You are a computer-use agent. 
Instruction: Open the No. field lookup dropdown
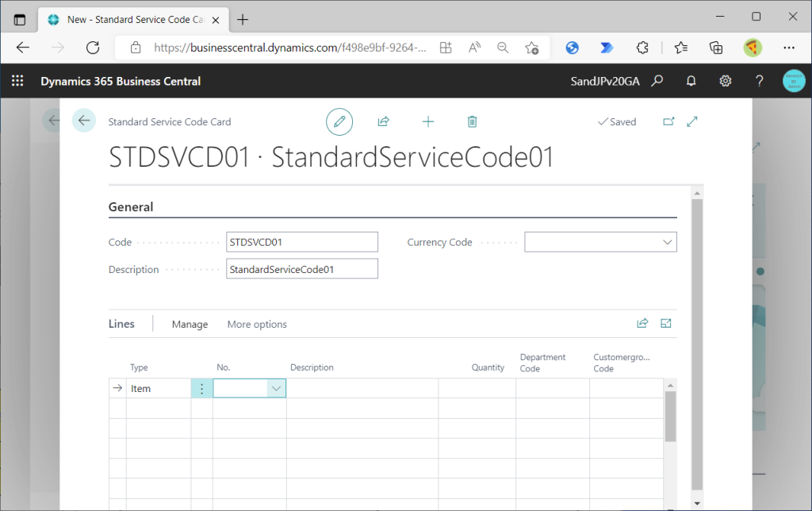click(x=276, y=388)
